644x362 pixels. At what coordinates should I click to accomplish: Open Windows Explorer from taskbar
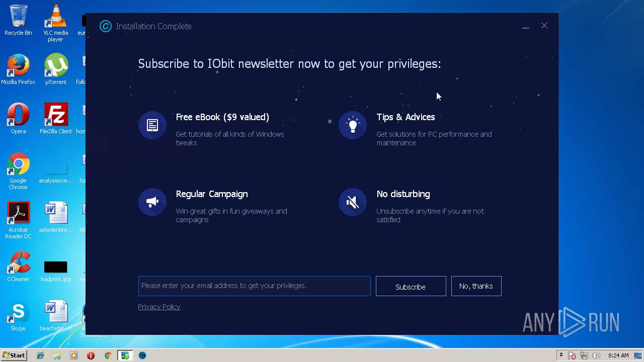(57, 355)
